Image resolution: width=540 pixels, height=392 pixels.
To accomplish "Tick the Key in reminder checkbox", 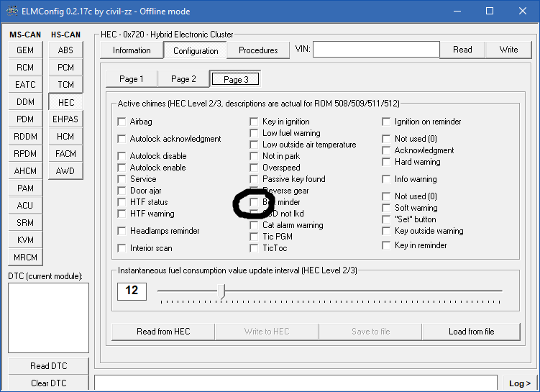I will tap(387, 245).
